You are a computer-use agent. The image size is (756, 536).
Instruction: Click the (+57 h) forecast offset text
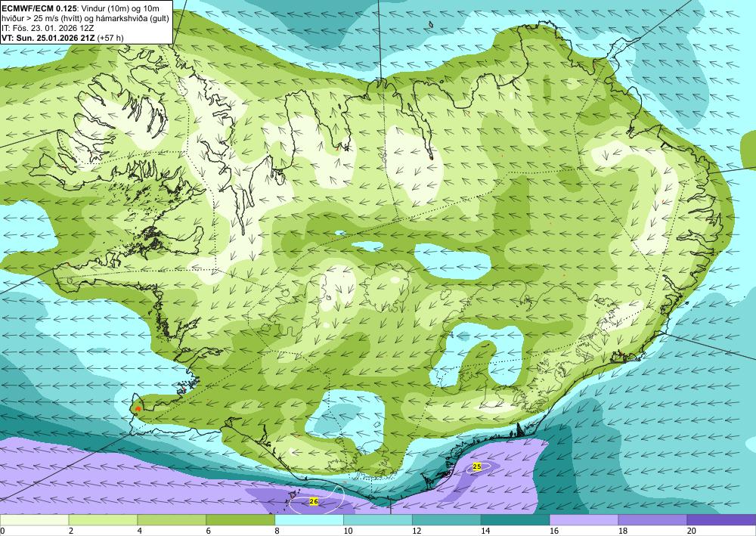pos(110,38)
